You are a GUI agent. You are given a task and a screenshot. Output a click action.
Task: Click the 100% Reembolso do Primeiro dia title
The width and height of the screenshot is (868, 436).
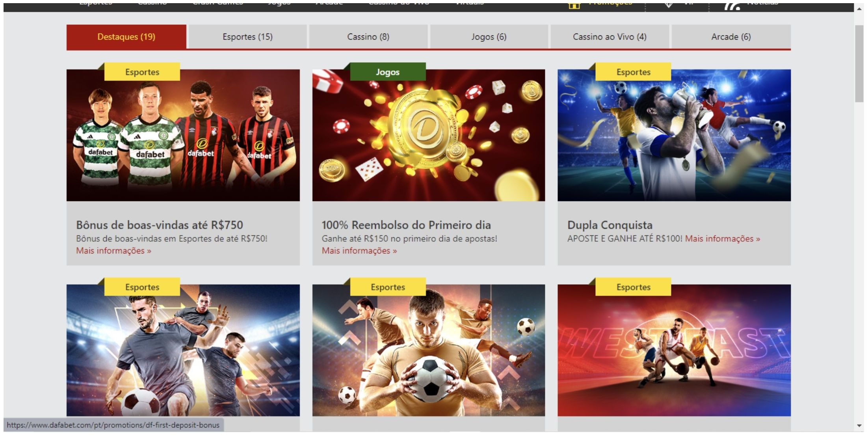[x=406, y=225]
